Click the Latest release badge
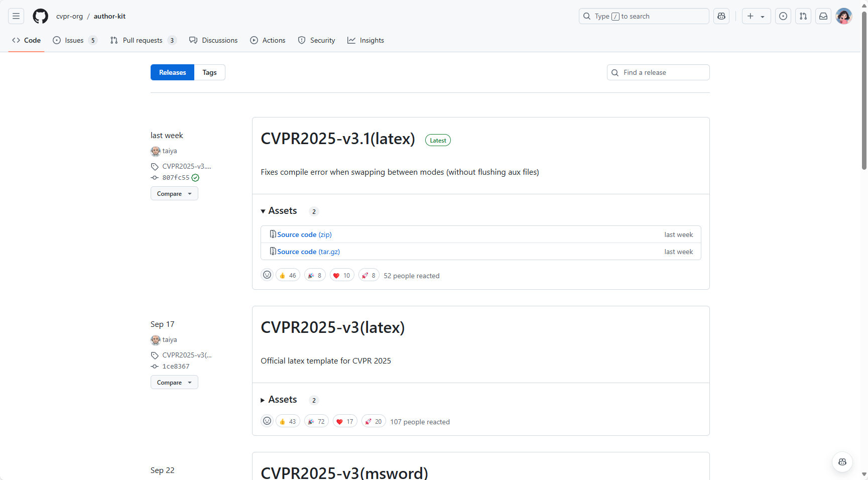This screenshot has width=868, height=480. pyautogui.click(x=438, y=141)
